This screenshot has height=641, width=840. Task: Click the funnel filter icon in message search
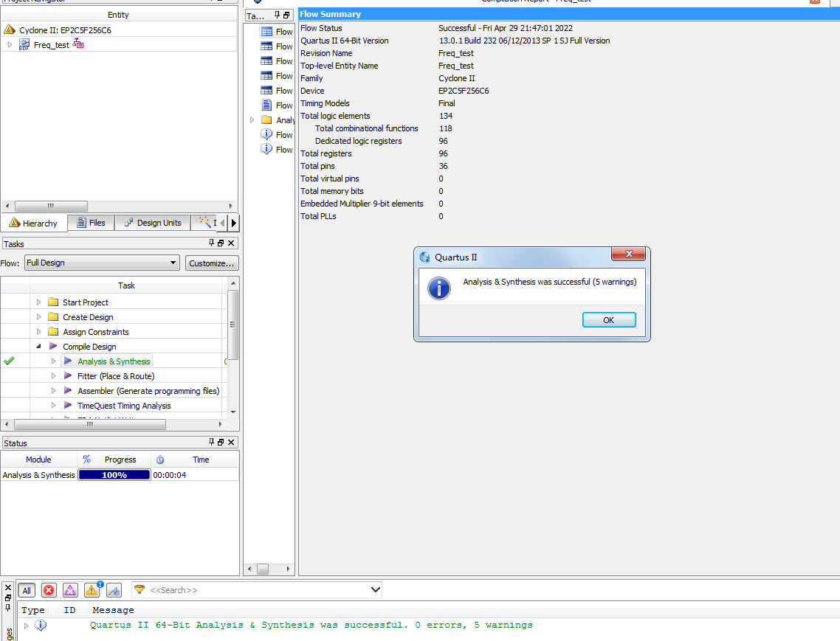point(140,589)
